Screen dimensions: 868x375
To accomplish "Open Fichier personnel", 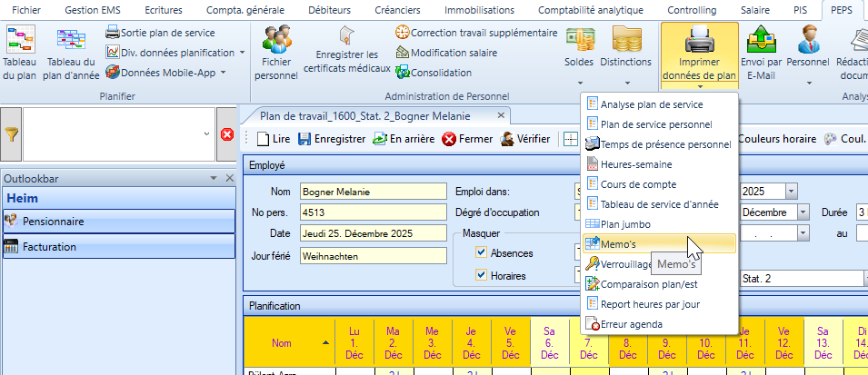I will (x=276, y=53).
